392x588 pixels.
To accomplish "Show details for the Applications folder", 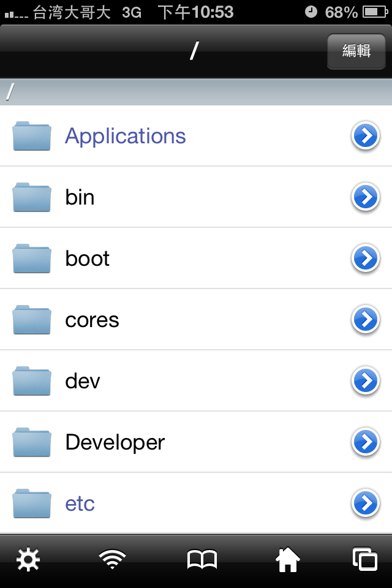I will click(x=366, y=135).
